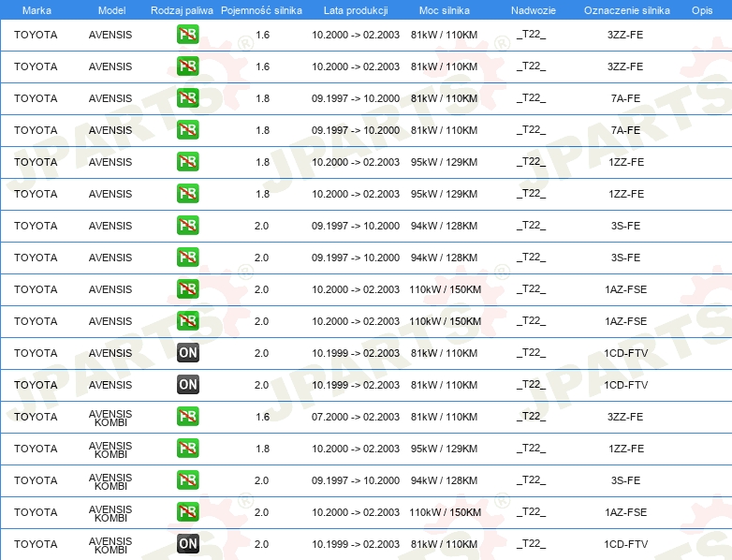Screen dimensions: 732x560
Task: Click 81kW / 110KM in the AVENSIS KOMBI 1CD-FTV row
Action: coord(444,544)
